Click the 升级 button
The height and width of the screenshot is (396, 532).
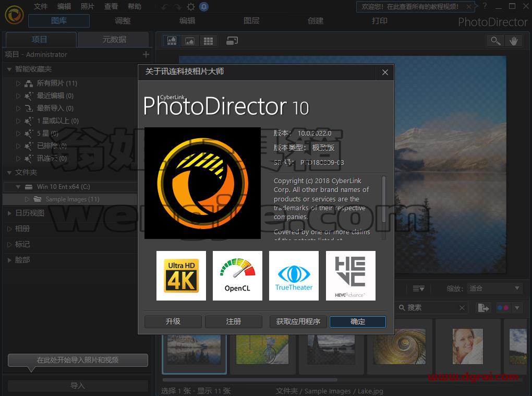pos(173,321)
